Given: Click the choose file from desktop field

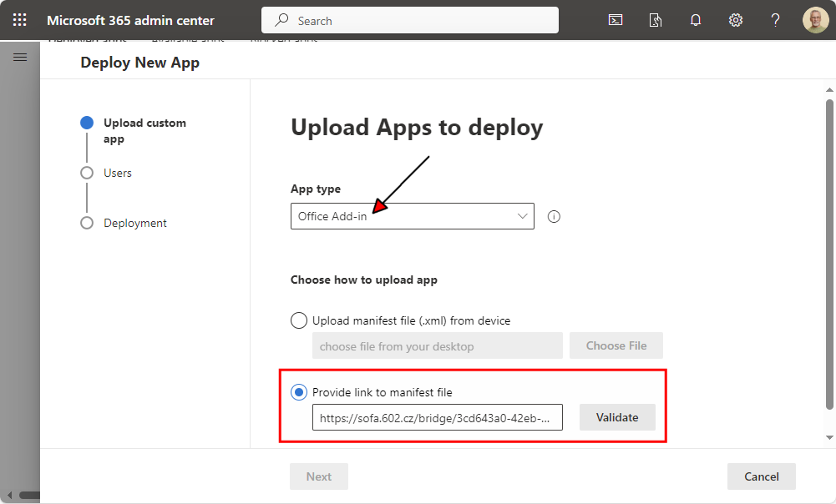Looking at the screenshot, I should (x=437, y=345).
